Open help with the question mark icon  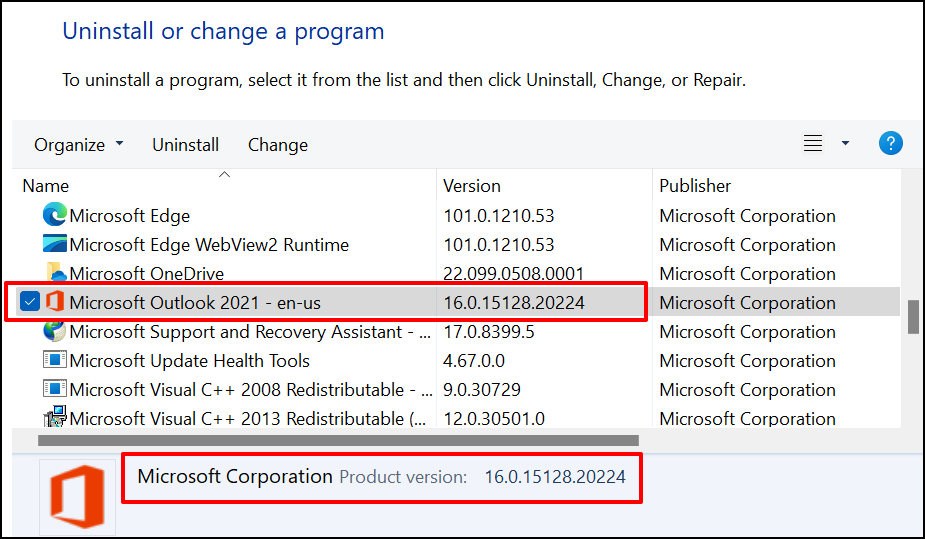pos(890,143)
